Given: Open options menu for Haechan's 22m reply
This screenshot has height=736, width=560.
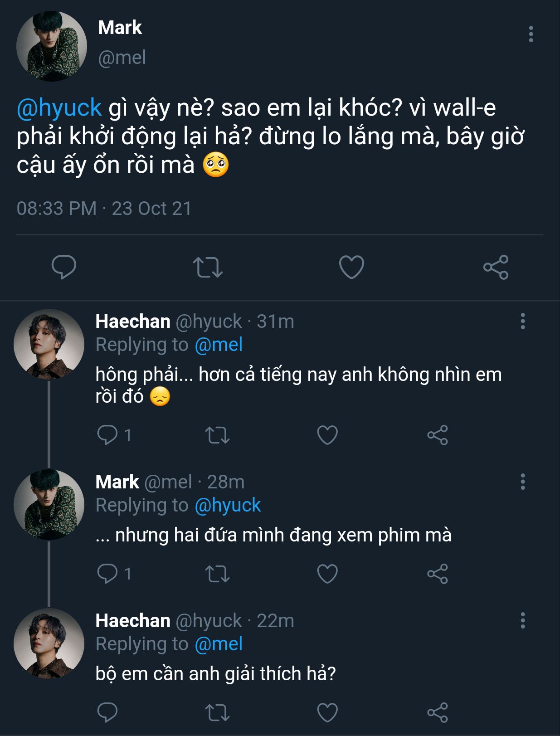Looking at the screenshot, I should pos(523,620).
